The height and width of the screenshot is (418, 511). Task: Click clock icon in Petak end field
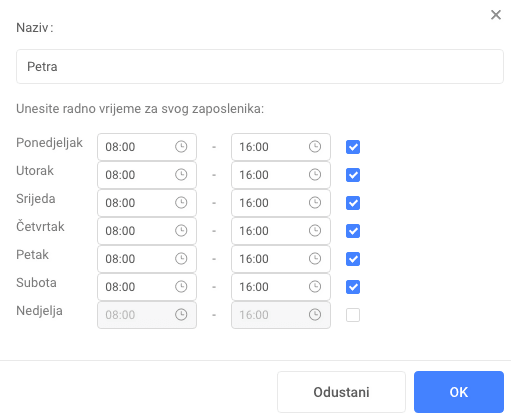tap(315, 259)
